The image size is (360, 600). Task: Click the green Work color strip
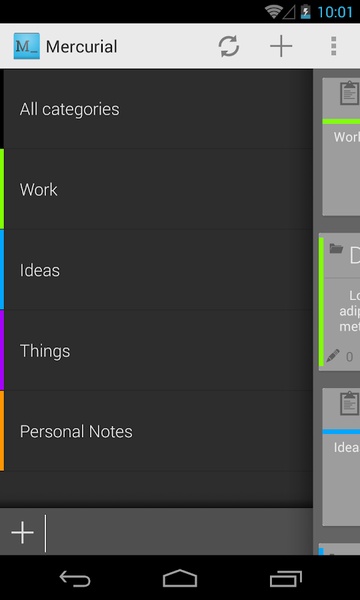coord(2,189)
